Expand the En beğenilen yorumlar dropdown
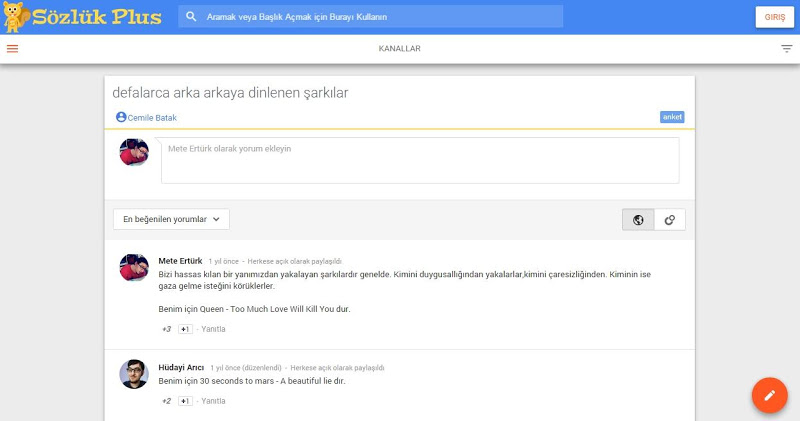This screenshot has width=800, height=421. click(x=171, y=219)
